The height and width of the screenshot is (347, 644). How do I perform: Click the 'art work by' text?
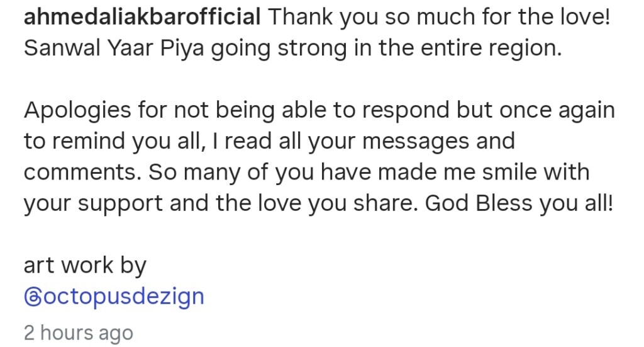pos(84,265)
